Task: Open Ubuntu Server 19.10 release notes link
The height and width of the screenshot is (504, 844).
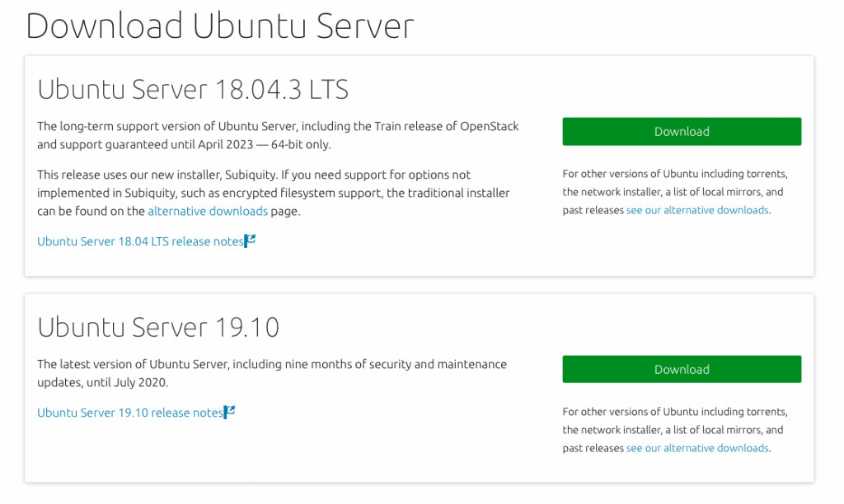Action: click(130, 413)
